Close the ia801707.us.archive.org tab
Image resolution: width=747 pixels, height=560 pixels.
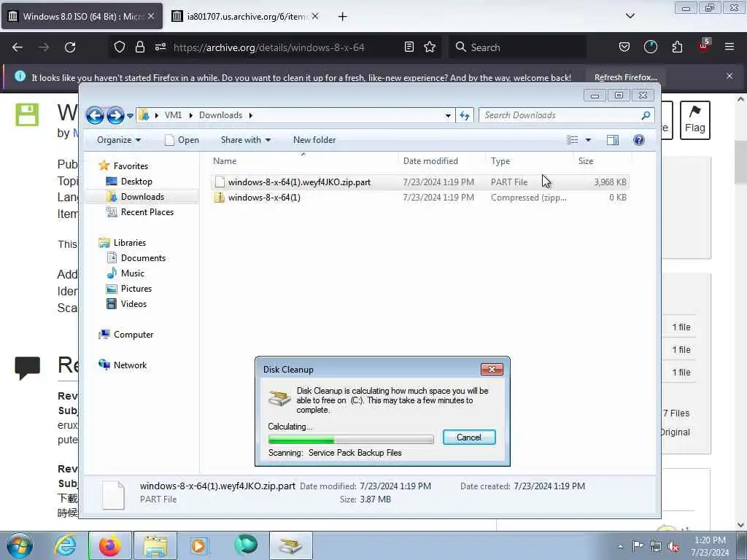pyautogui.click(x=315, y=16)
